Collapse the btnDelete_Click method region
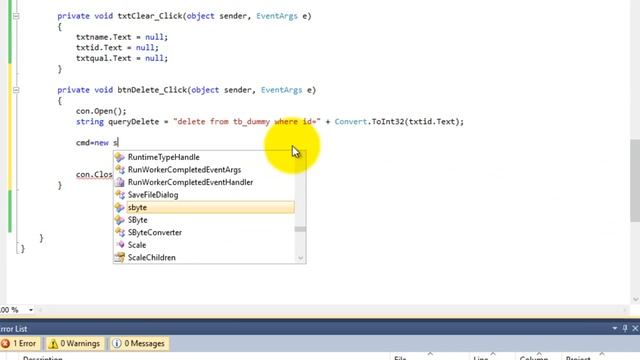 (16, 90)
